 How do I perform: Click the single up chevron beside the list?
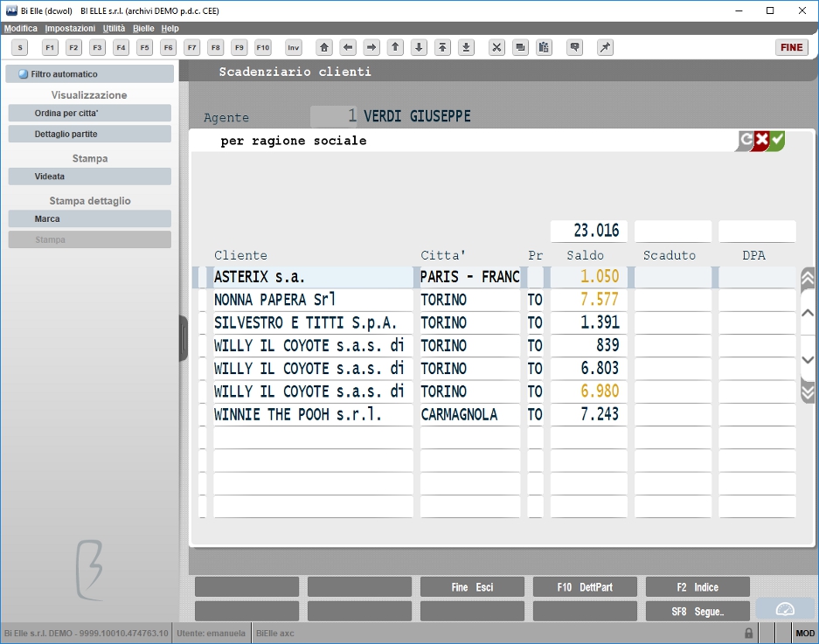click(808, 314)
